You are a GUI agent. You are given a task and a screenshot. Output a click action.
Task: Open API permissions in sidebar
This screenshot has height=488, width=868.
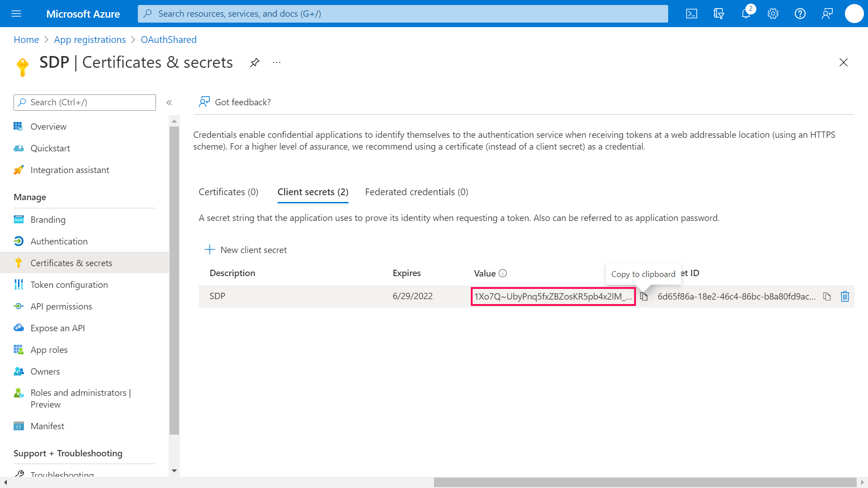click(x=61, y=306)
